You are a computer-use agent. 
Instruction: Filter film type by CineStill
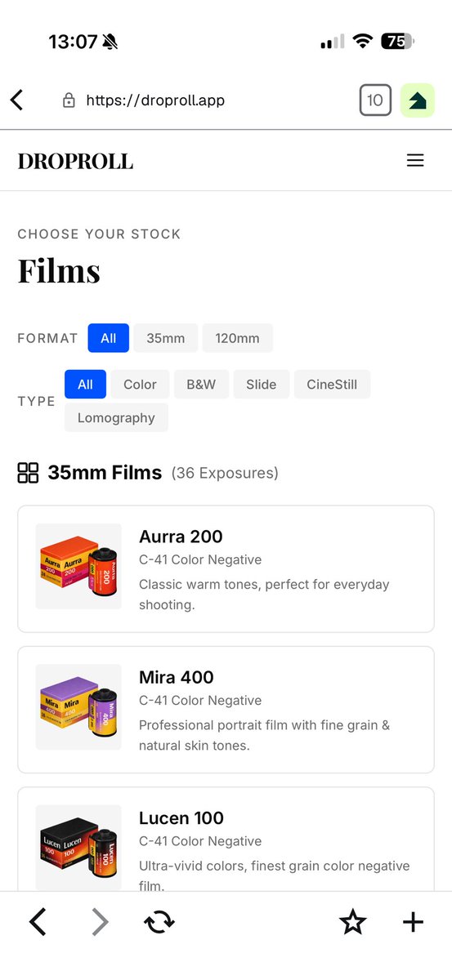pos(332,384)
